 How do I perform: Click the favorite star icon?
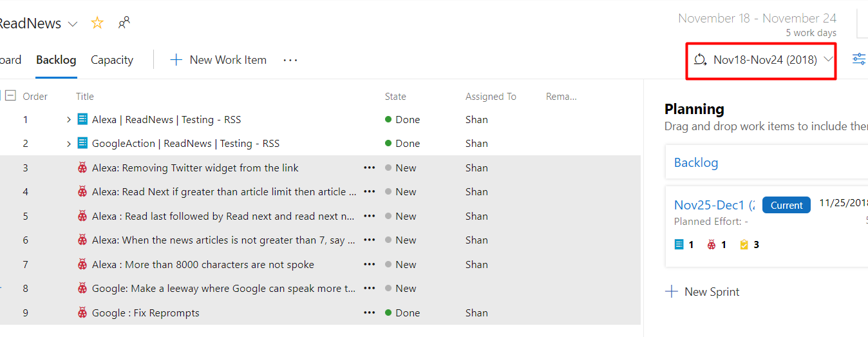[97, 23]
